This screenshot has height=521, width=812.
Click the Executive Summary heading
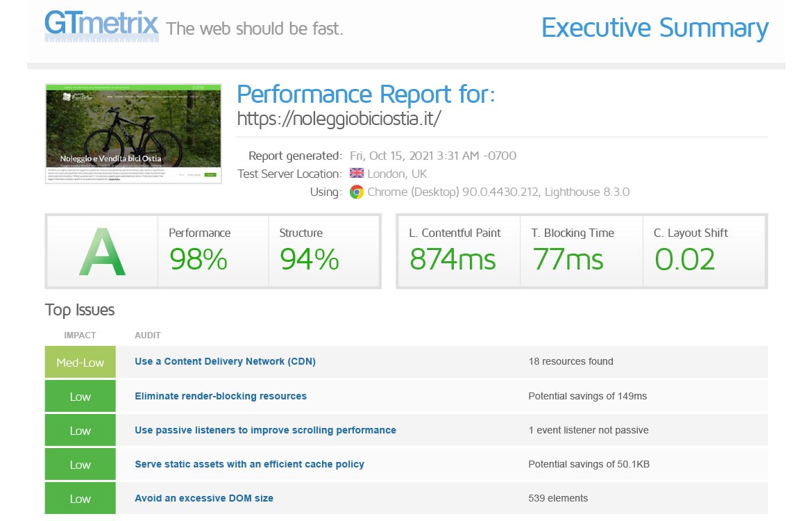coord(654,28)
